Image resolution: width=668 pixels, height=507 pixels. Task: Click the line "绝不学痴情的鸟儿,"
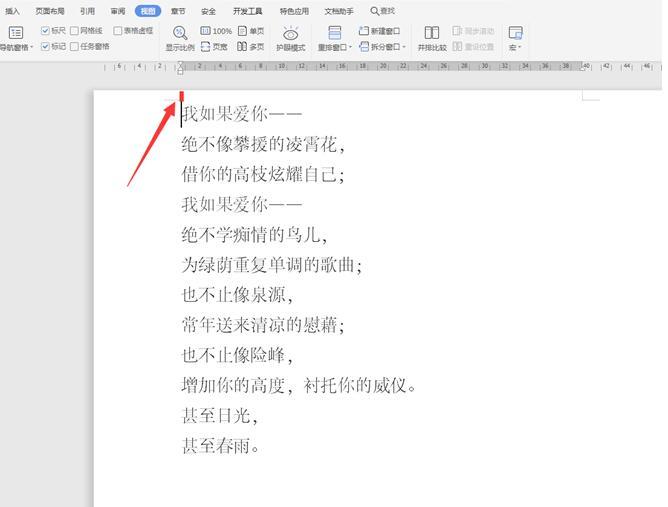pyautogui.click(x=254, y=235)
